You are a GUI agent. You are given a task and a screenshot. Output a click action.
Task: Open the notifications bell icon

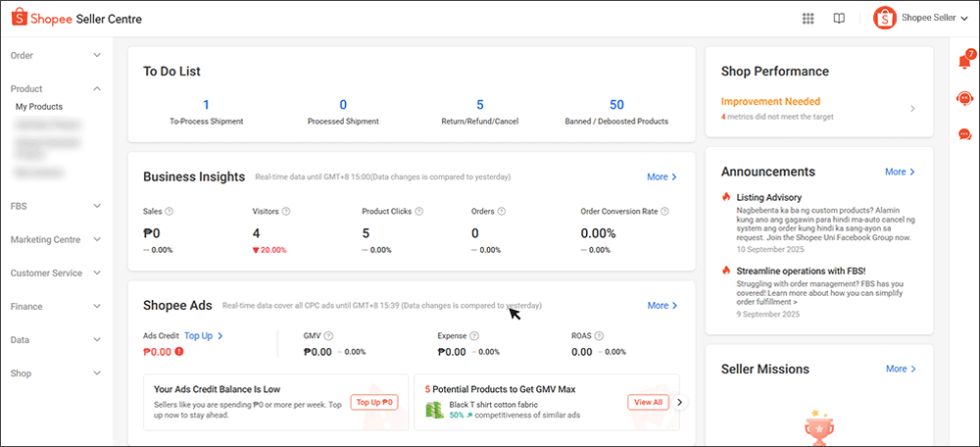coord(963,63)
